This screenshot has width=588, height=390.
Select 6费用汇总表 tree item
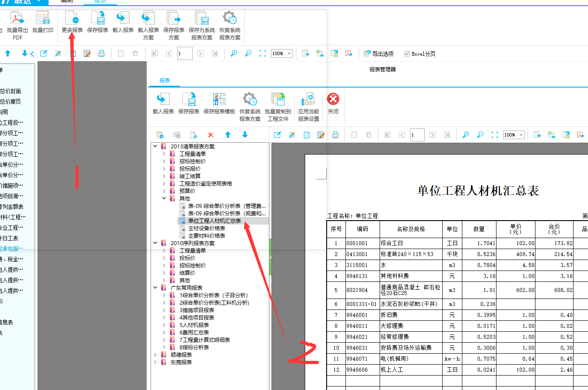click(x=194, y=332)
